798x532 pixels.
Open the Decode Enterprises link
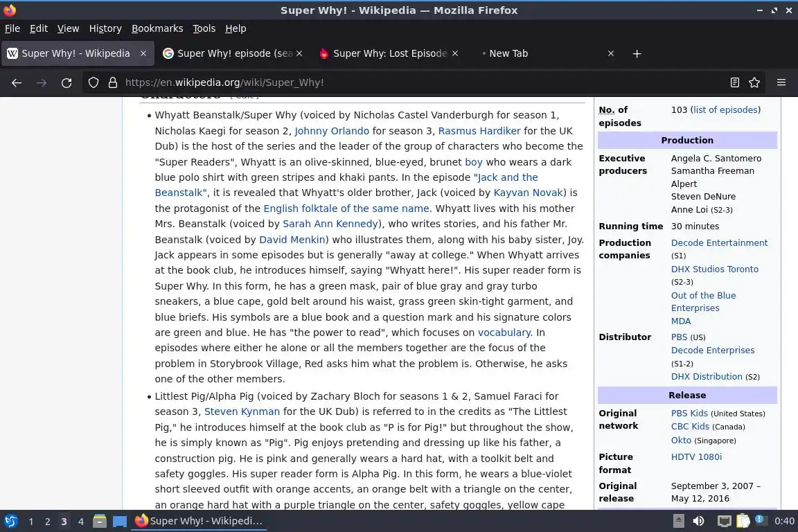click(x=713, y=351)
